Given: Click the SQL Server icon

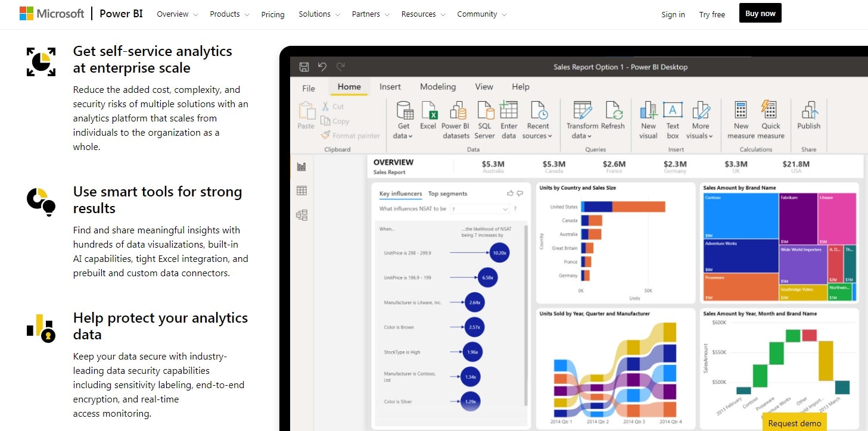Looking at the screenshot, I should click(485, 111).
